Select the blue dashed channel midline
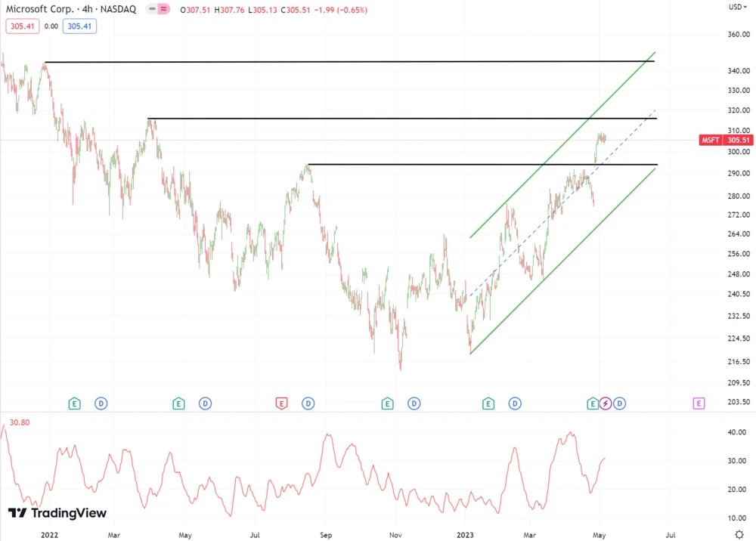756x541 pixels. pyautogui.click(x=563, y=202)
